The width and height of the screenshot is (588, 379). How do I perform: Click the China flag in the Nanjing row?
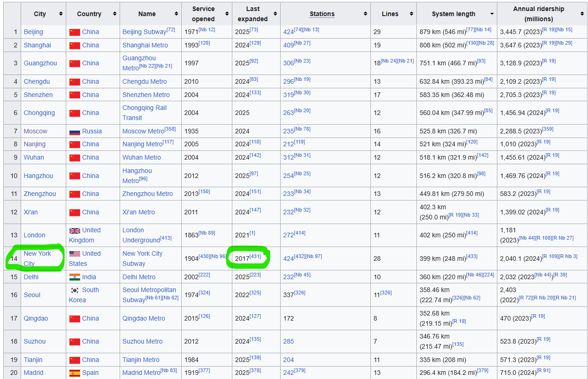(x=75, y=144)
